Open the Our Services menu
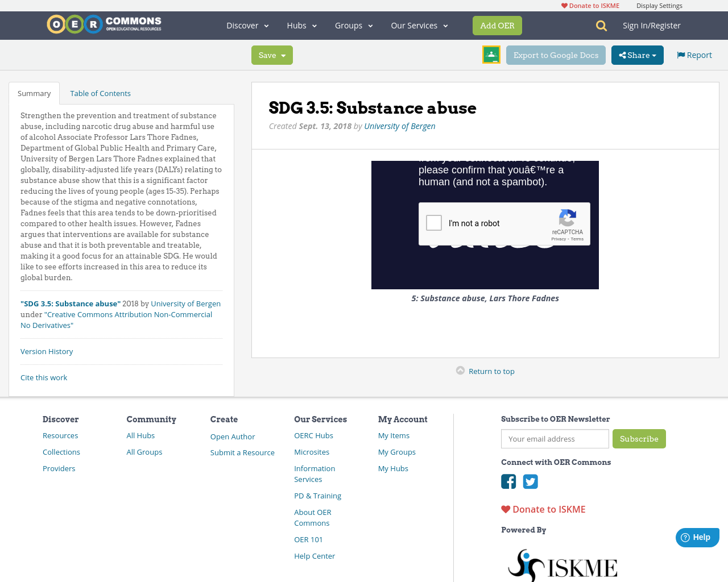Viewport: 728px width, 582px height. point(419,25)
